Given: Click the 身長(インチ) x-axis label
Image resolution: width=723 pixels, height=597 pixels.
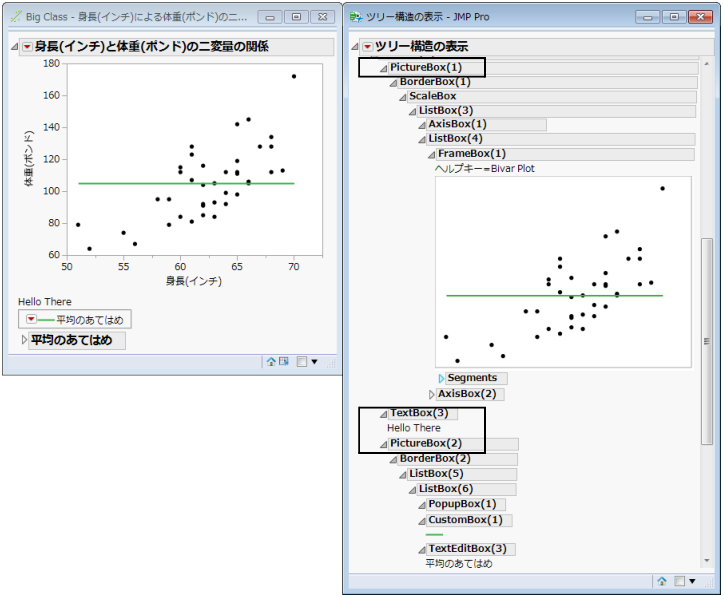Looking at the screenshot, I should click(x=194, y=281).
